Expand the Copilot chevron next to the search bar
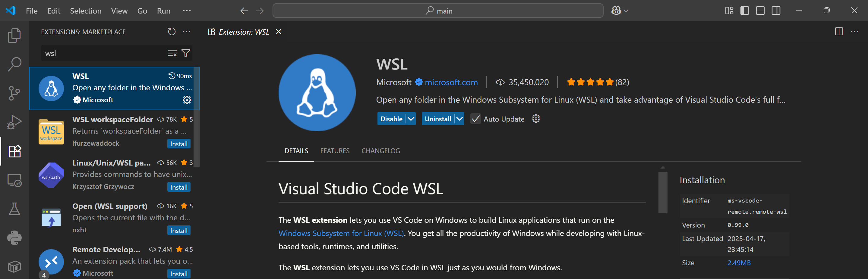The height and width of the screenshot is (279, 868). pos(626,11)
